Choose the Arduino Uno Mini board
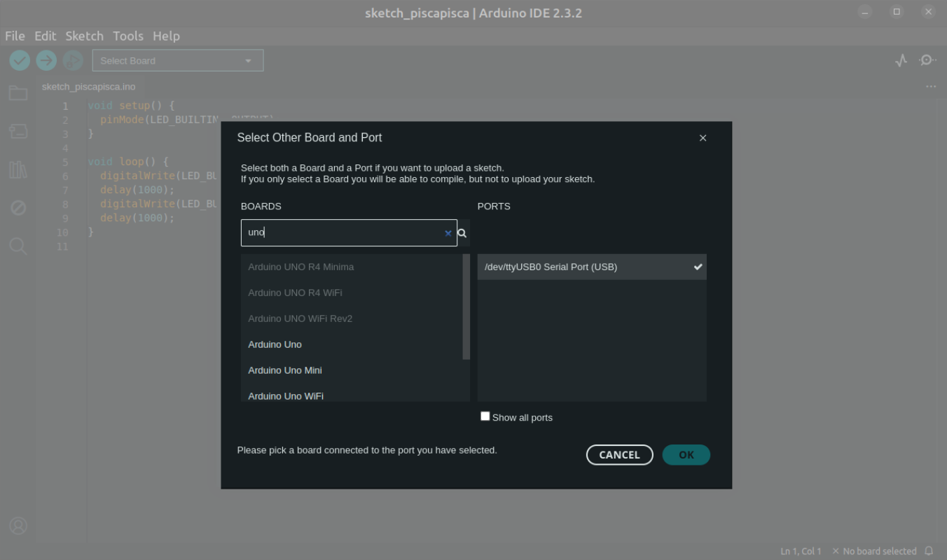 pyautogui.click(x=352, y=370)
